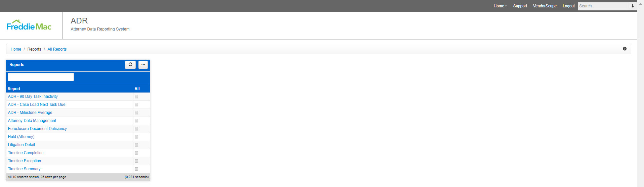Viewport: 644px width, 187px height.
Task: Open VendorScape from the top bar
Action: (545, 6)
